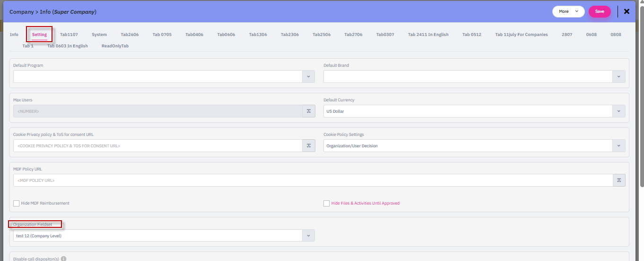Tick Hide Files & Activities Until Approved
Viewport: 644px width, 261px height.
click(x=327, y=203)
